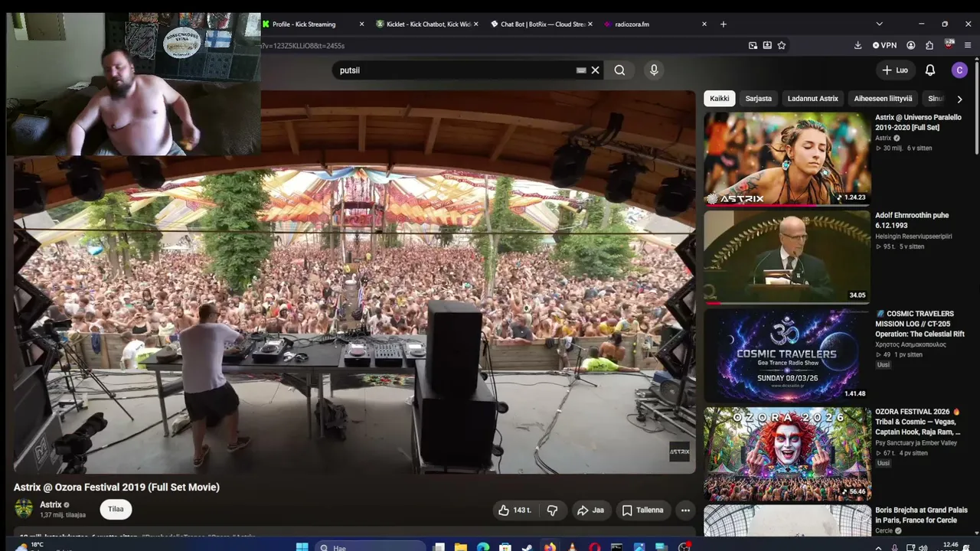Open Boris Brejcha at Grand Palais link
Viewport: 980px width, 551px height.
(x=922, y=515)
